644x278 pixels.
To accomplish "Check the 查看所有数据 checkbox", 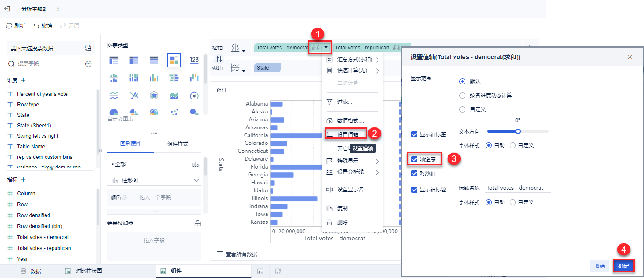I will tap(220, 254).
